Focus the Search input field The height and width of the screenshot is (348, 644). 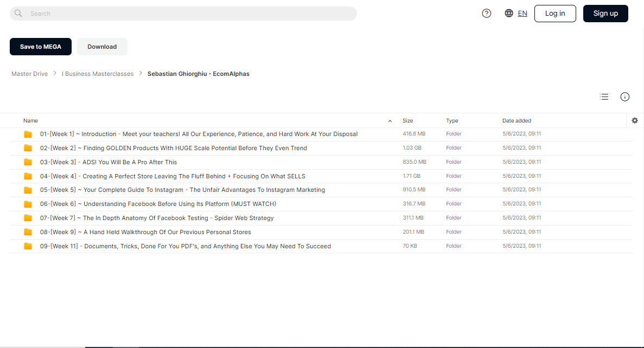183,14
